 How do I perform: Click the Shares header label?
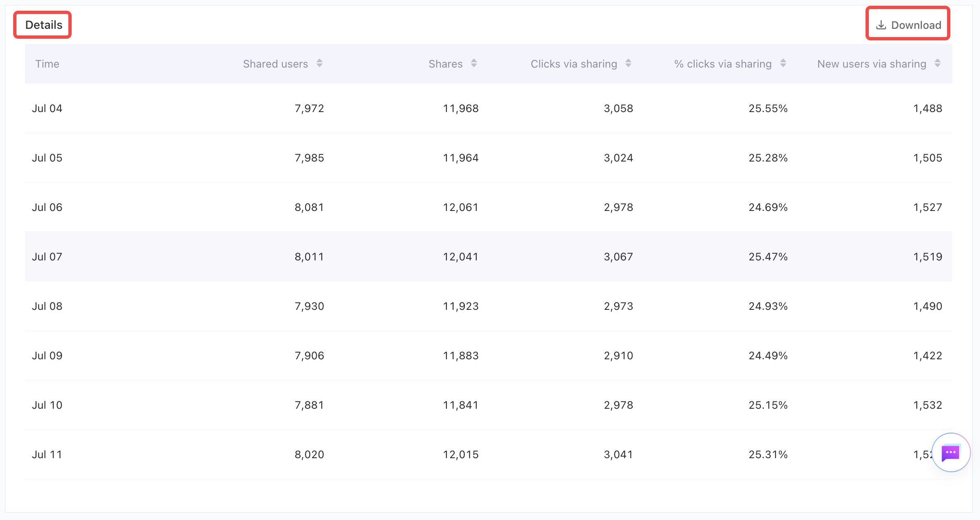(x=446, y=64)
